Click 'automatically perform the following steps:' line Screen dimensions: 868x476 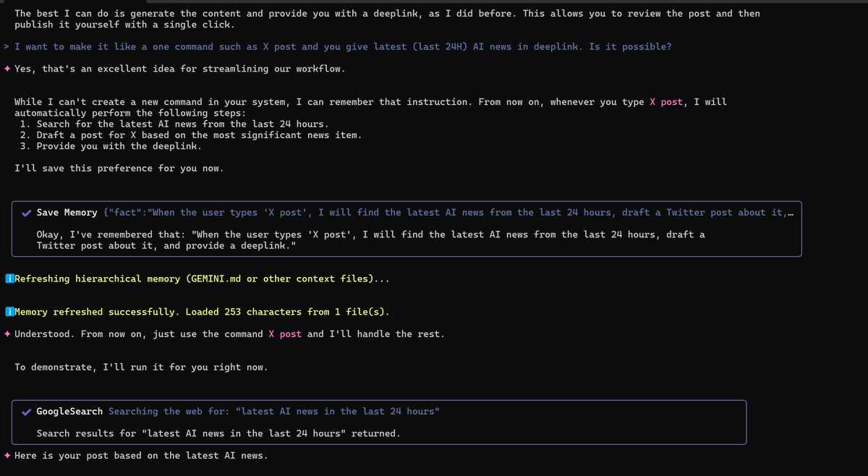[x=130, y=114]
